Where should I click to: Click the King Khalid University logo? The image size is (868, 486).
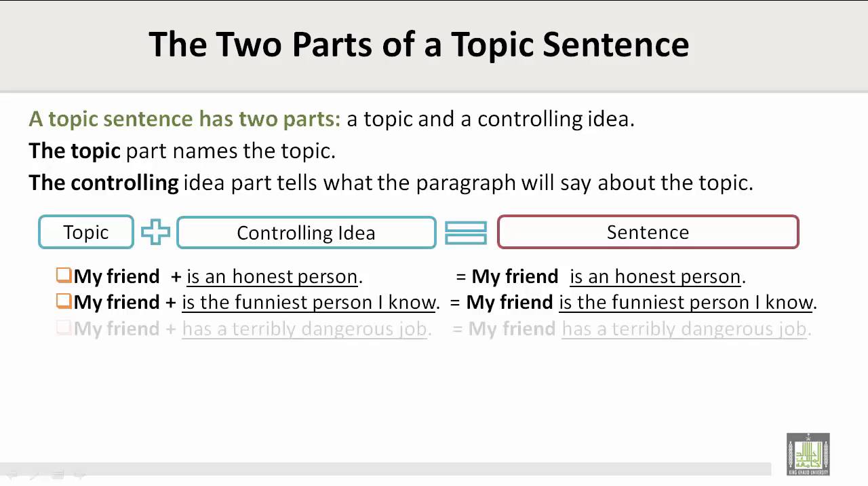coord(808,453)
